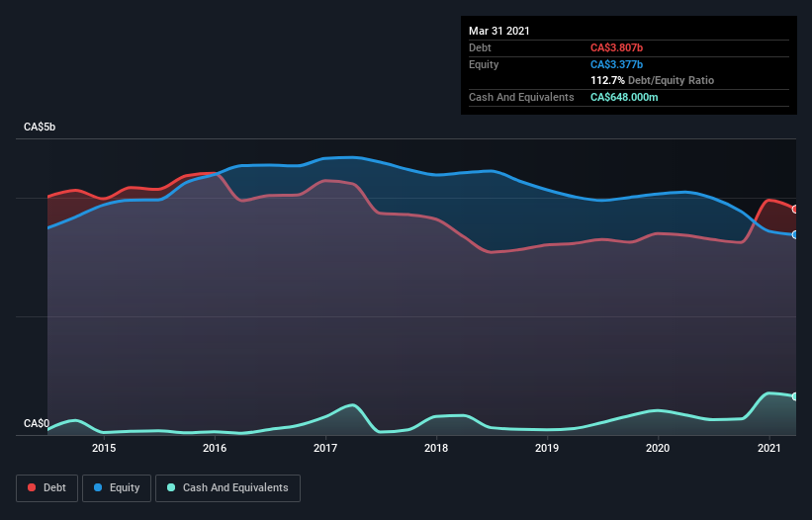The image size is (812, 520).
Task: Click the teal Cash endpoint marker
Action: tap(795, 396)
